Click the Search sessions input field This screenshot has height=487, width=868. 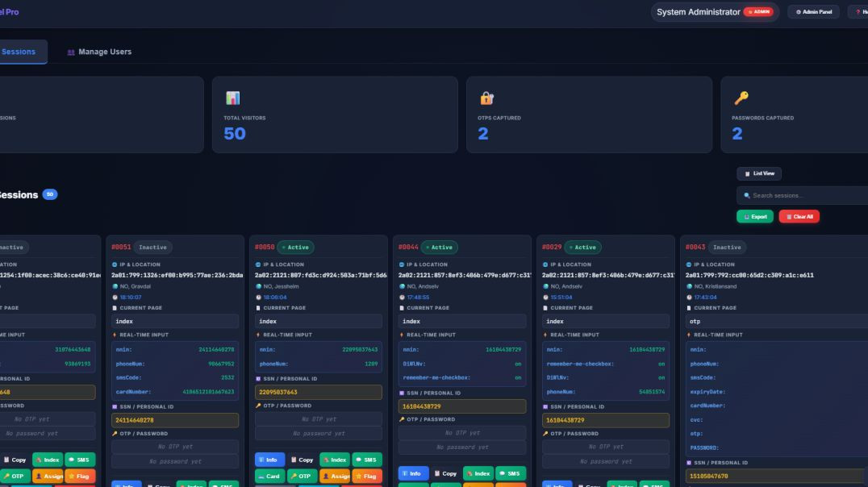(803, 194)
